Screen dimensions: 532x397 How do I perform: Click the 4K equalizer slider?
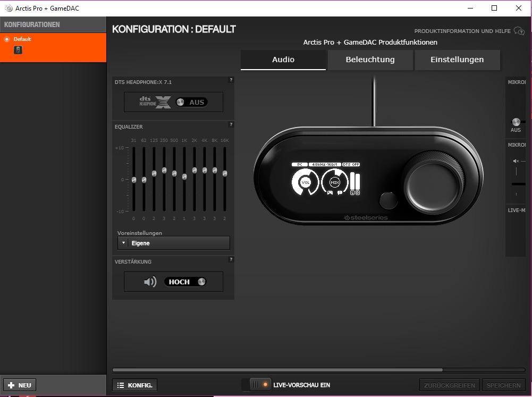pos(205,171)
